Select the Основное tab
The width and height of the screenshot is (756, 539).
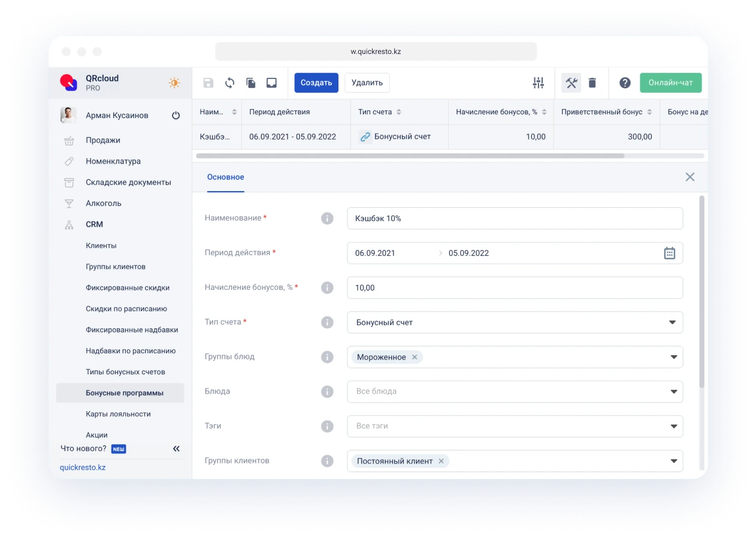click(225, 177)
